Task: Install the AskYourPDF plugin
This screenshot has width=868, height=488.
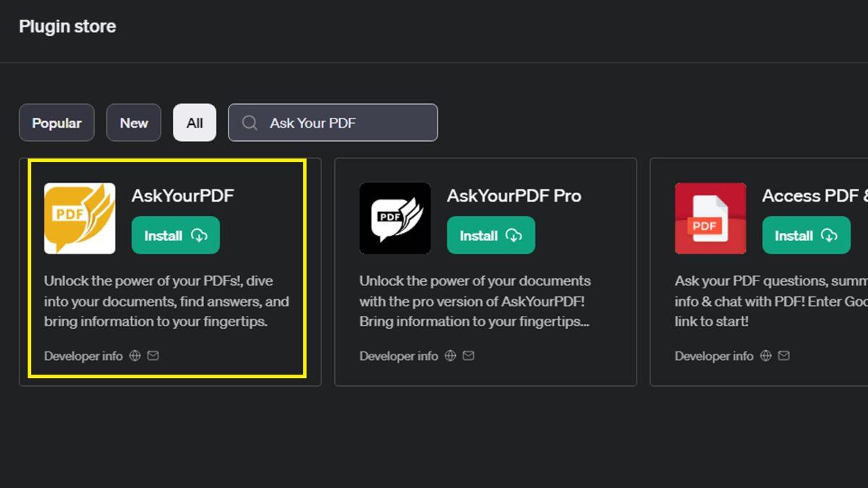Action: click(x=176, y=236)
